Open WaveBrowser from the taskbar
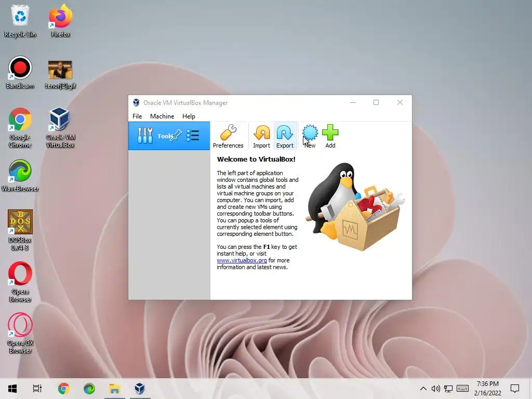532x399 pixels. coord(89,389)
